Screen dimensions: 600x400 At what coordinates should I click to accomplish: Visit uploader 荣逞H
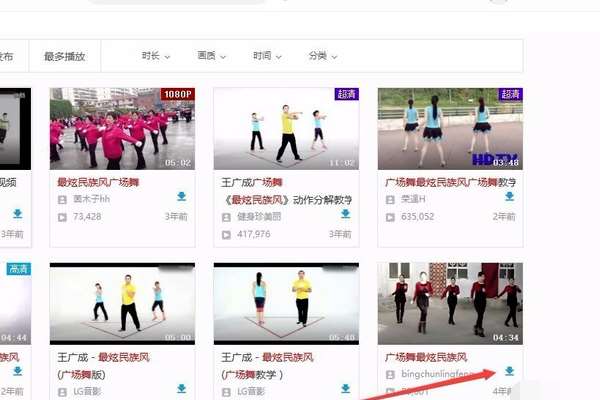click(x=413, y=199)
